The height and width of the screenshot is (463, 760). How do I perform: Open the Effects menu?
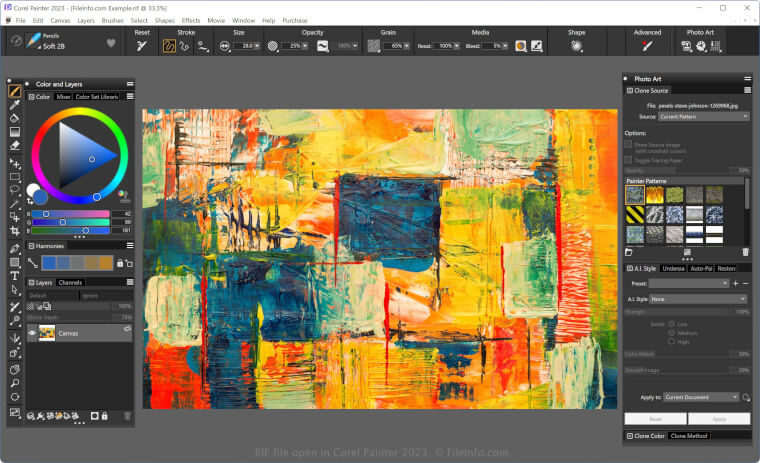point(190,20)
